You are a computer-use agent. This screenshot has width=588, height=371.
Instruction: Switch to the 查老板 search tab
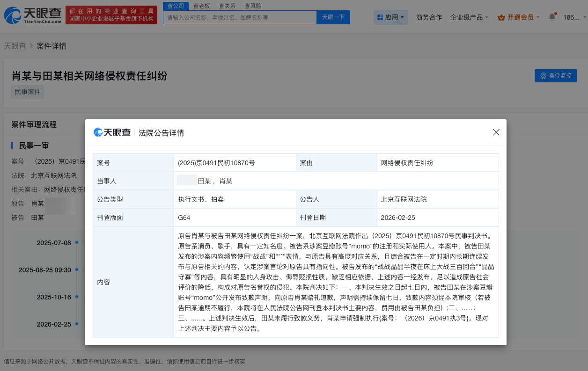[x=202, y=6]
